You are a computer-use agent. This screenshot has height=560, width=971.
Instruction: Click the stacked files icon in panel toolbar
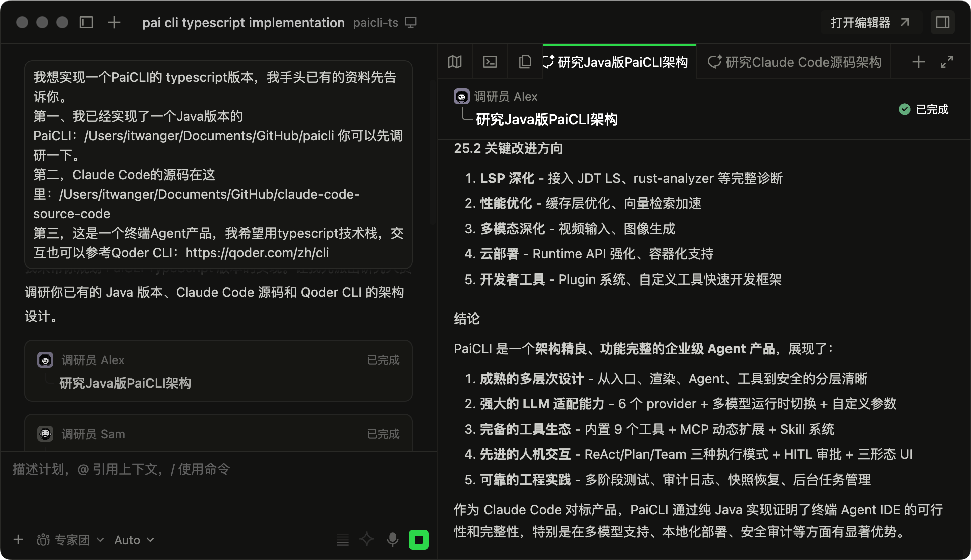coord(525,62)
